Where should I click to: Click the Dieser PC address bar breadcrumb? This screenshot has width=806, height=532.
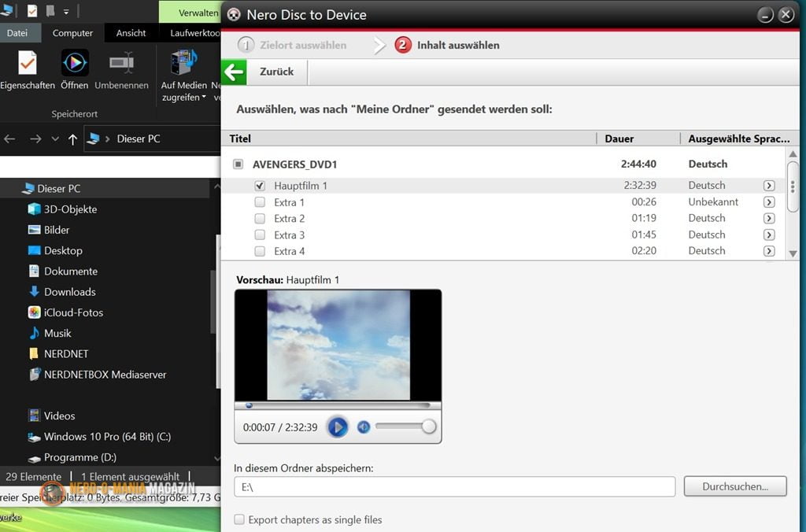coord(139,139)
